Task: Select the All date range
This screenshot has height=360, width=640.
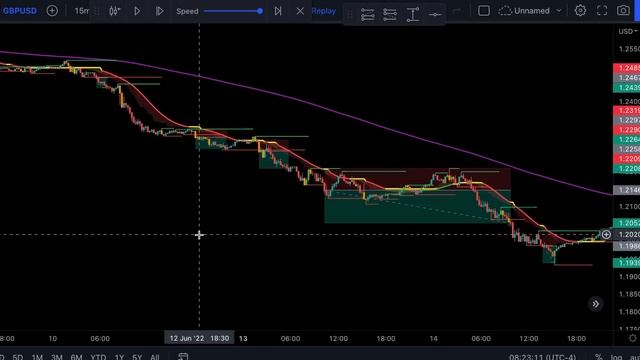Action: point(154,357)
